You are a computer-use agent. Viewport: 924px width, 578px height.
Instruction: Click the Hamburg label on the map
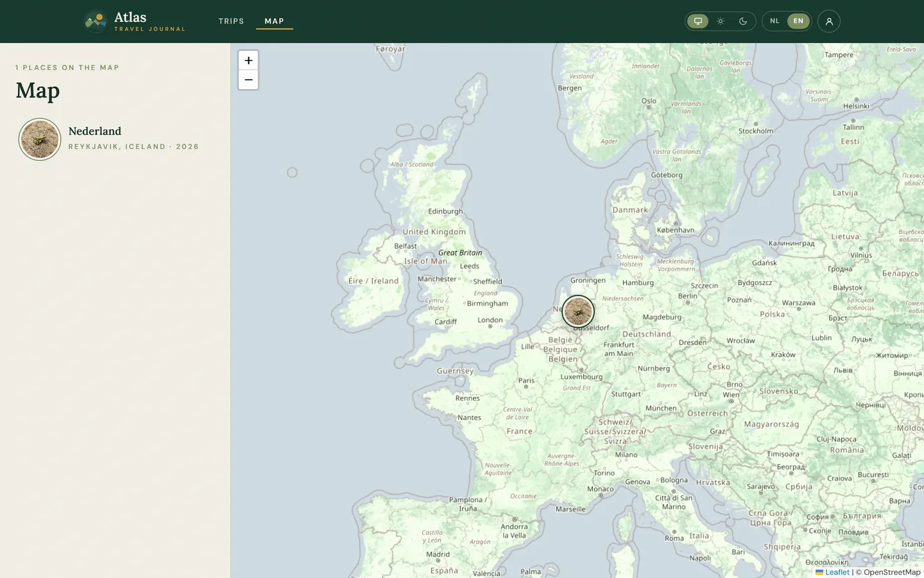coord(638,283)
